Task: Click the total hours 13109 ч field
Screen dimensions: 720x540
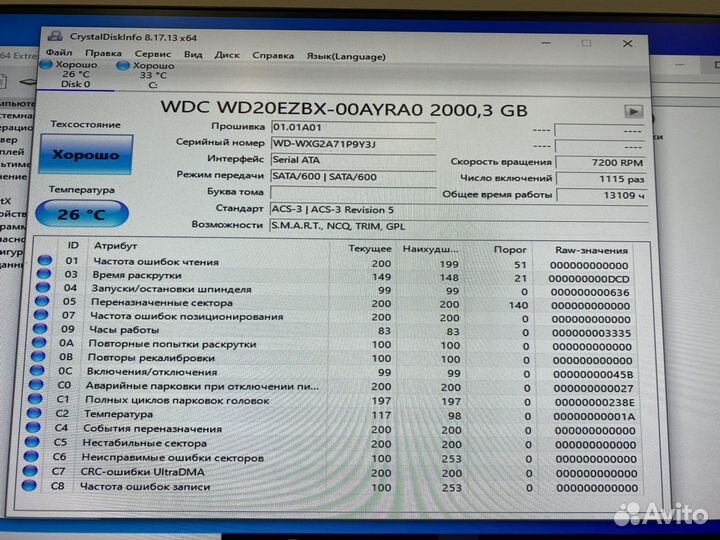Action: tap(601, 196)
